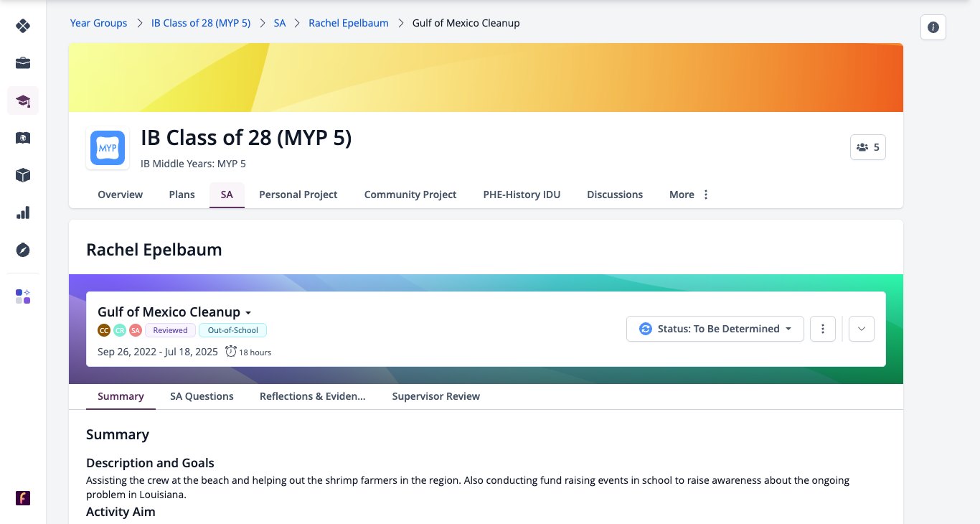Click the clock icon beside 18 hours
Screen dimensions: 980x524
(231, 351)
